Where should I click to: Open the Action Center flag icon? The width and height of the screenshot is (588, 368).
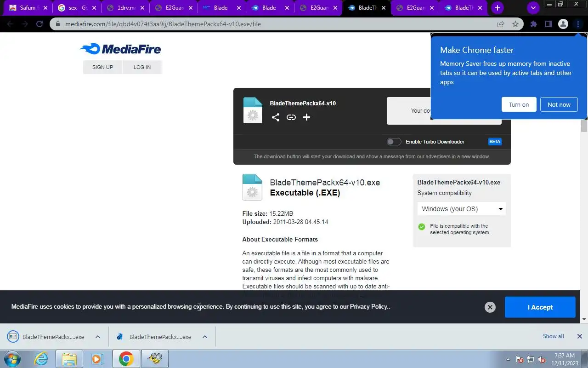click(520, 359)
